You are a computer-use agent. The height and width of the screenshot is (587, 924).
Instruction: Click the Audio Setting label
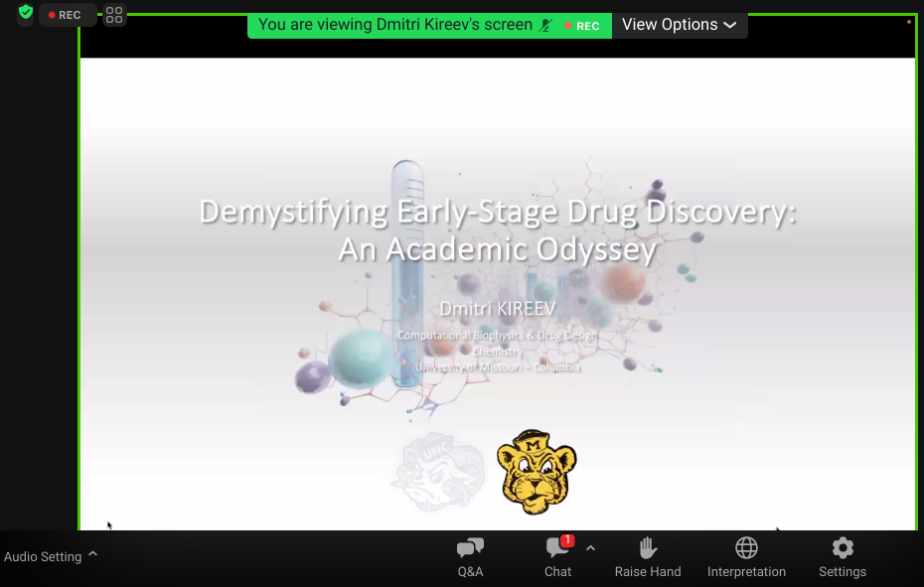point(43,556)
